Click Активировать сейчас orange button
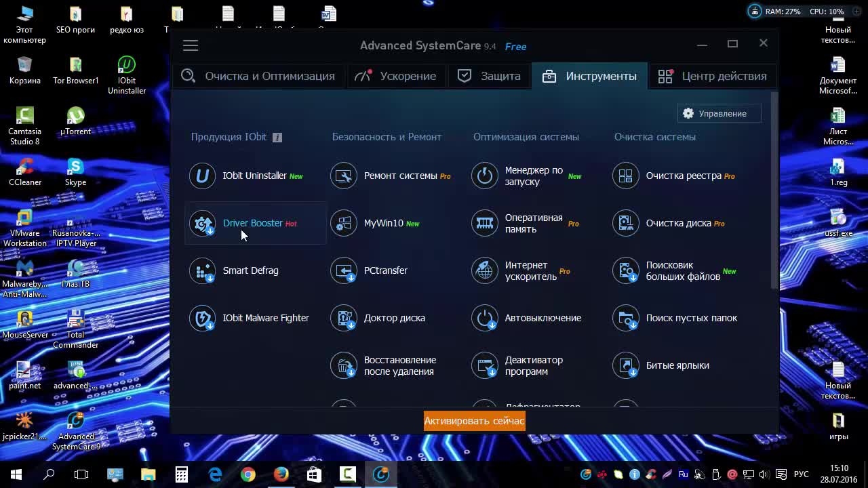This screenshot has height=488, width=868. click(475, 421)
